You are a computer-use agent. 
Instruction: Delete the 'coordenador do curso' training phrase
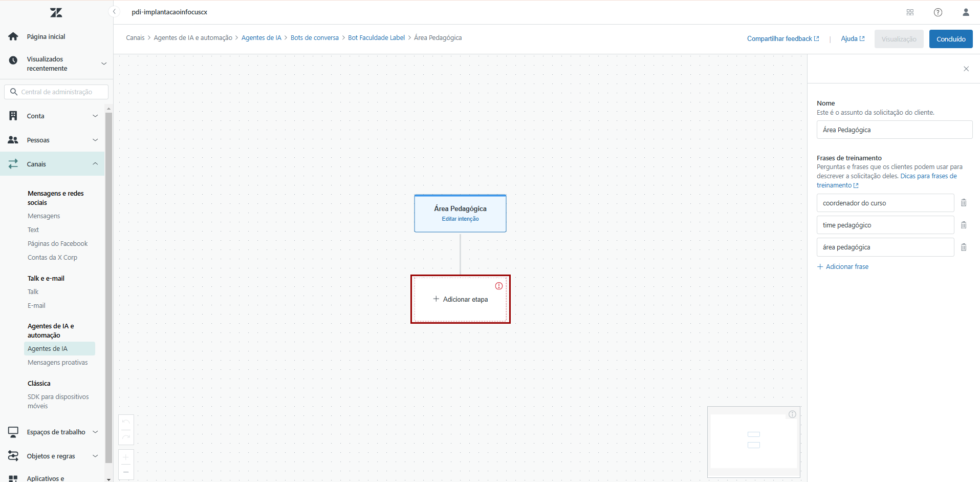[963, 203]
